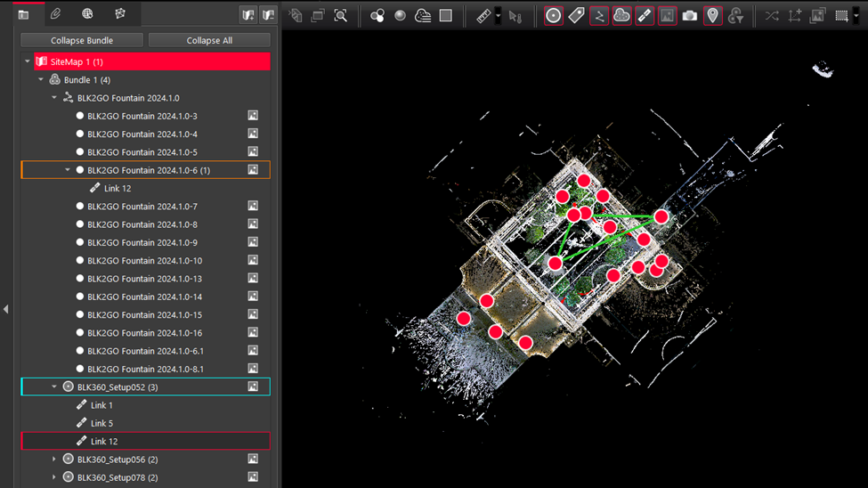868x488 pixels.
Task: Click the camera snapshot icon in toolbar
Action: (690, 15)
